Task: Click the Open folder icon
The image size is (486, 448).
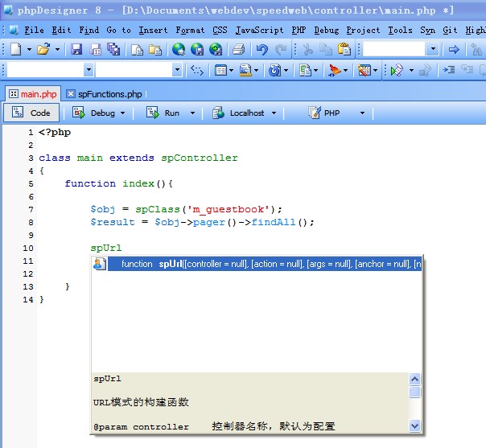Action: (43, 49)
